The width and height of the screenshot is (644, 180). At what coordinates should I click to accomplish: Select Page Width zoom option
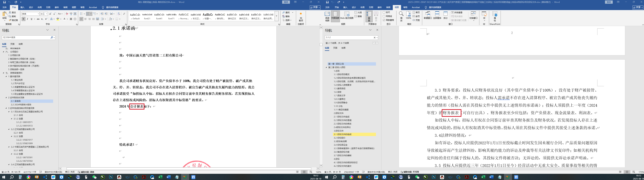[x=416, y=20]
